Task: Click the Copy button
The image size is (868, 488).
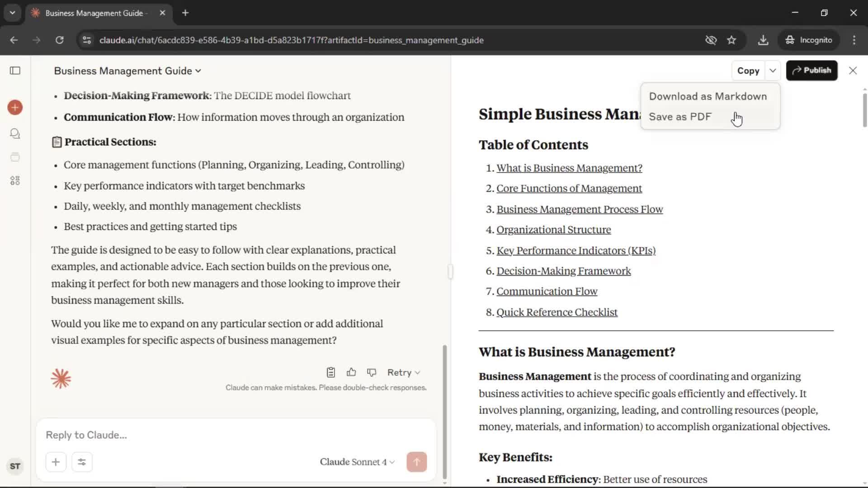Action: click(748, 70)
